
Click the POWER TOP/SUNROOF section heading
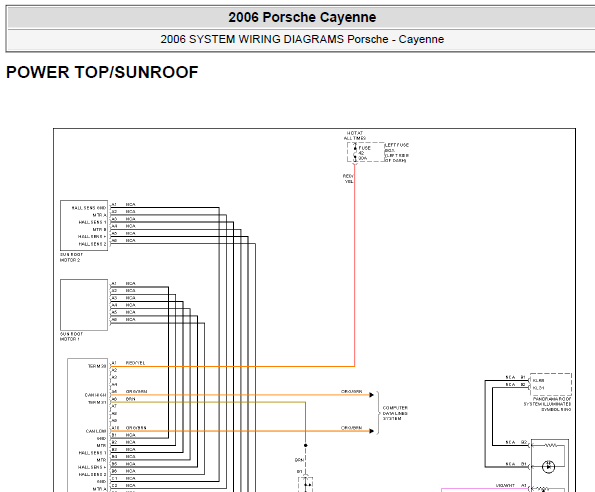(102, 72)
